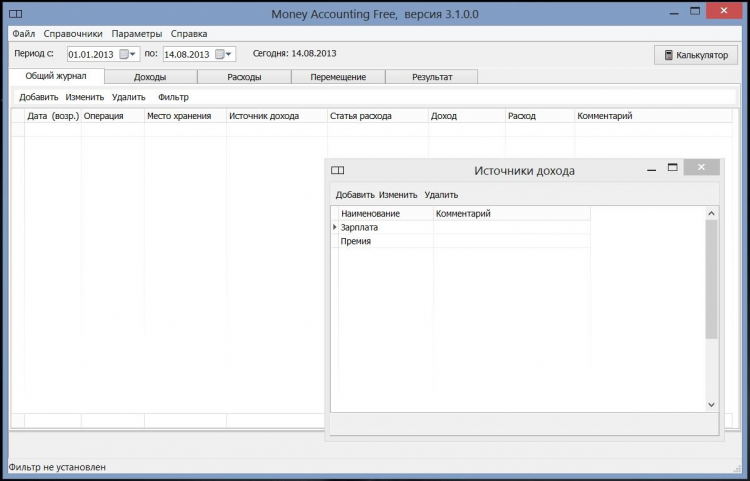
Task: Click the Статья расхода column header
Action: click(x=378, y=116)
